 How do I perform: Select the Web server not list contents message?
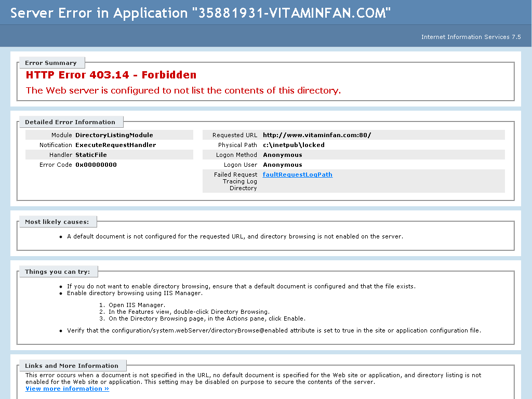pos(183,90)
